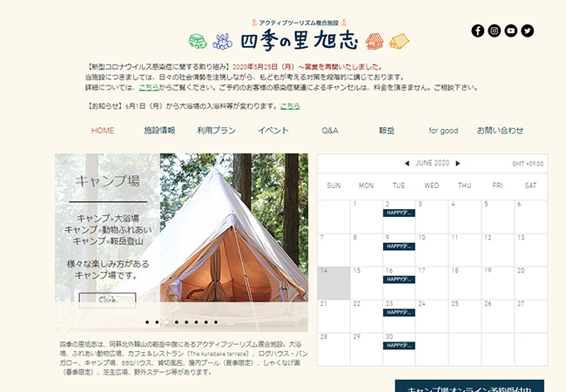This screenshot has width=566, height=392.
Task: Click the yellow tent logo icon
Action: [399, 42]
